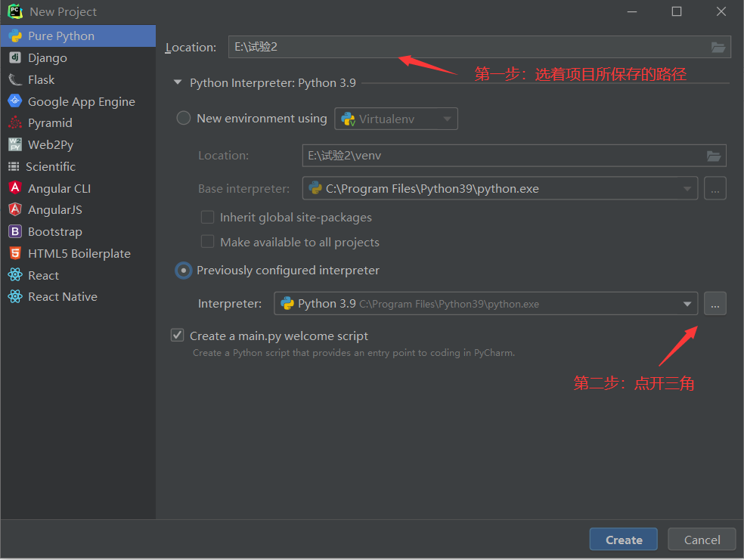Image resolution: width=744 pixels, height=560 pixels.
Task: Click the Bootstrap B icon
Action: tap(15, 231)
